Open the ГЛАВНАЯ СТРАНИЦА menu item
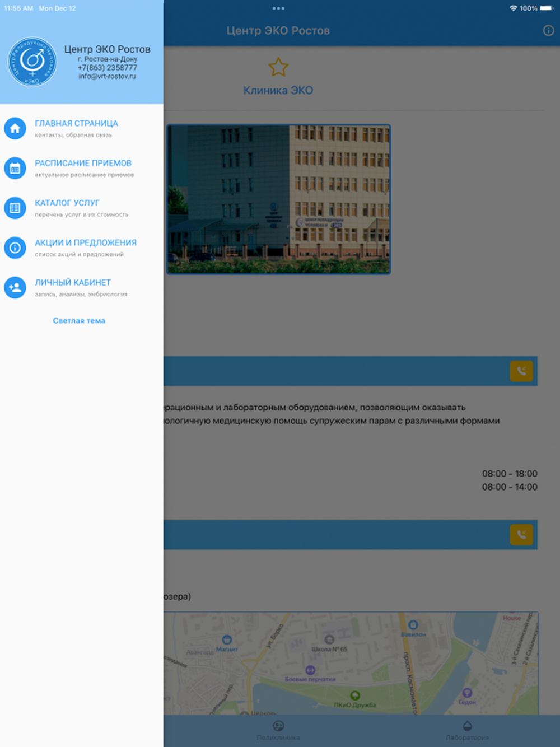The height and width of the screenshot is (747, 560). click(82, 128)
